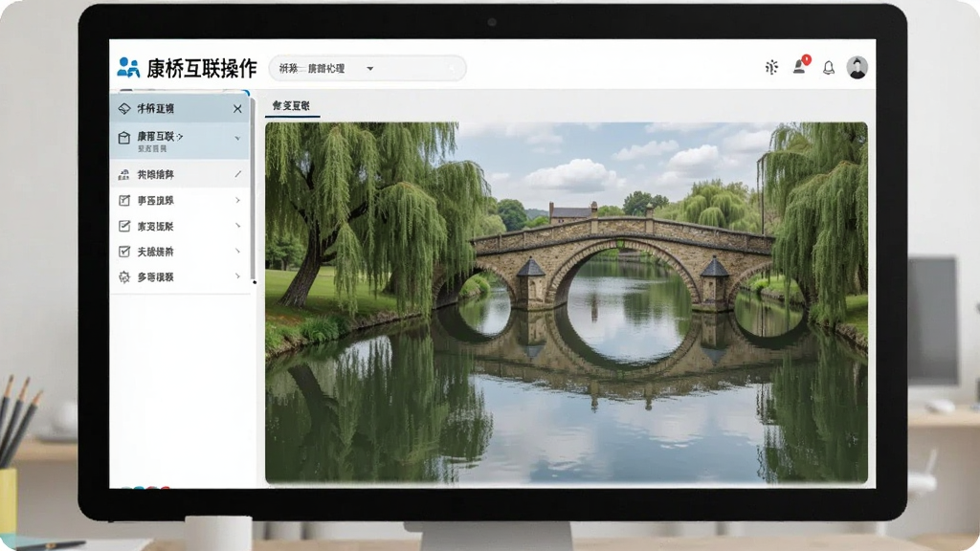Image resolution: width=980 pixels, height=551 pixels.
Task: Click the pencil-square icon beside the "事" row
Action: pyautogui.click(x=124, y=201)
